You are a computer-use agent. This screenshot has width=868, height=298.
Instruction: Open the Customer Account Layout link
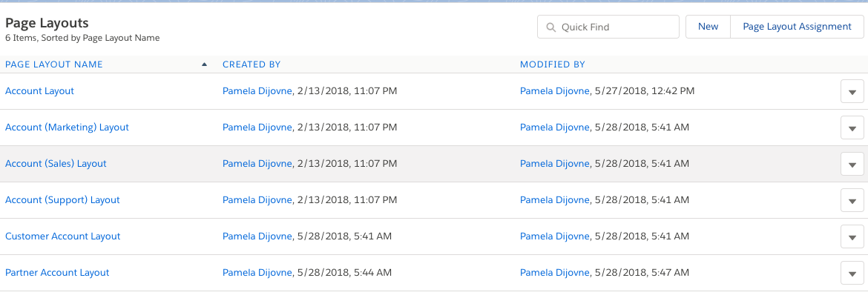pos(62,236)
